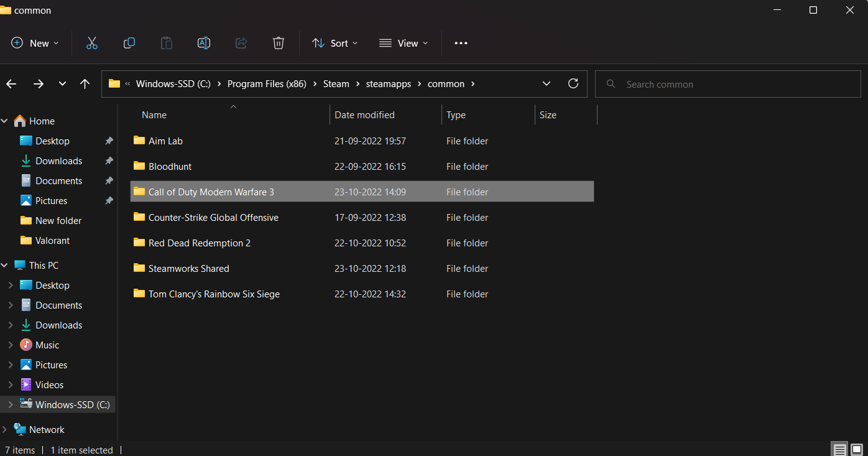This screenshot has height=456, width=868.
Task: Click date 22-09-2022 16:15 cell
Action: [x=370, y=167]
